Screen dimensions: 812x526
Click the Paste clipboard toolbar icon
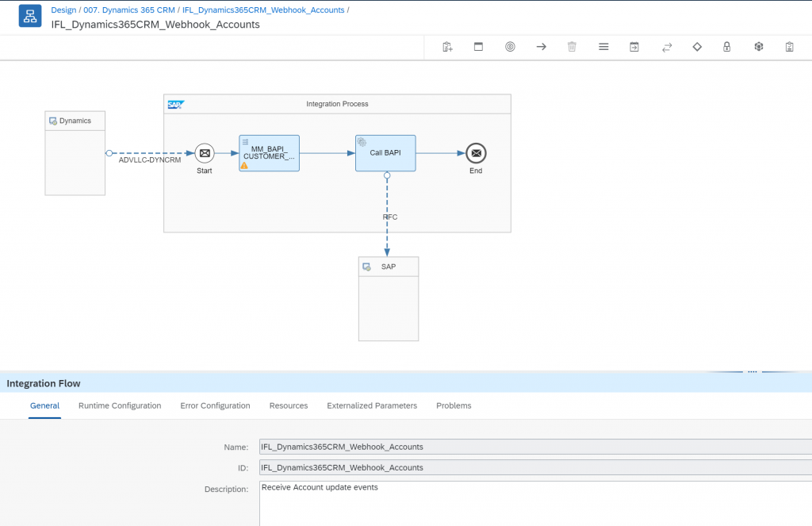coord(447,47)
